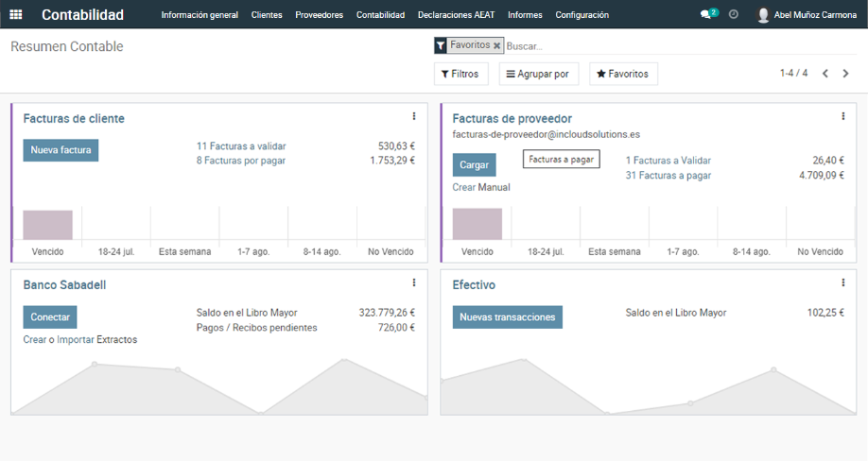The height and width of the screenshot is (461, 868).
Task: Click the Nueva factura button
Action: 61,150
